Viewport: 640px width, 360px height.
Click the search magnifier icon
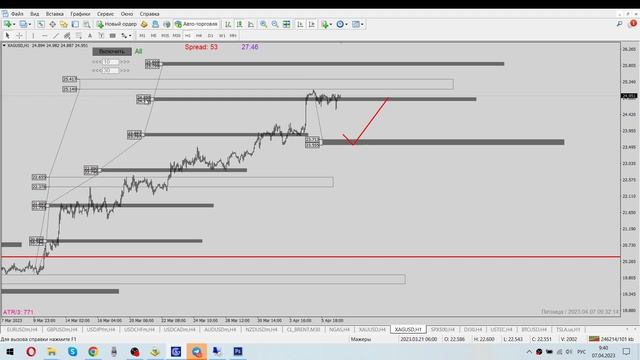620,24
